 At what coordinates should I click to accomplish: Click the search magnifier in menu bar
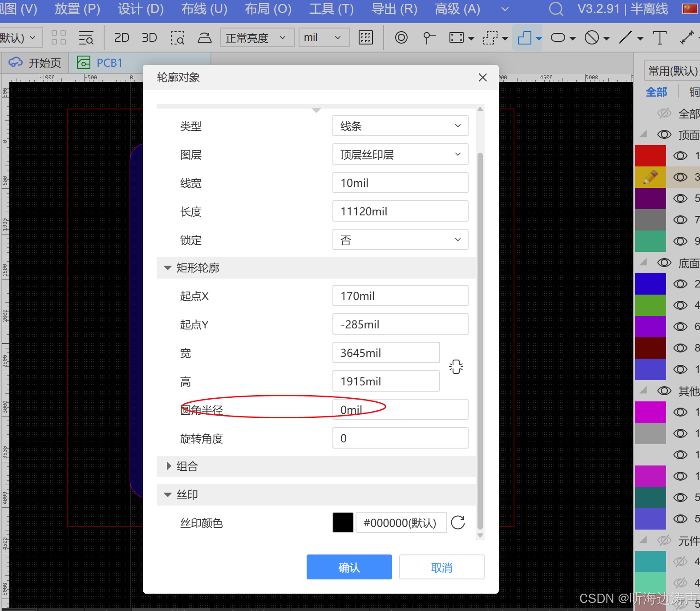click(556, 9)
